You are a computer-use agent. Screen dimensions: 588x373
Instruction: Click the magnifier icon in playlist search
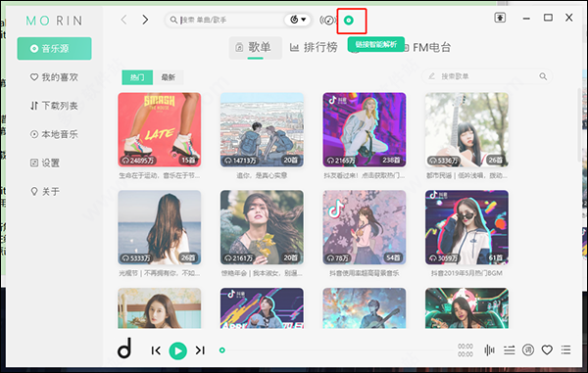[543, 76]
